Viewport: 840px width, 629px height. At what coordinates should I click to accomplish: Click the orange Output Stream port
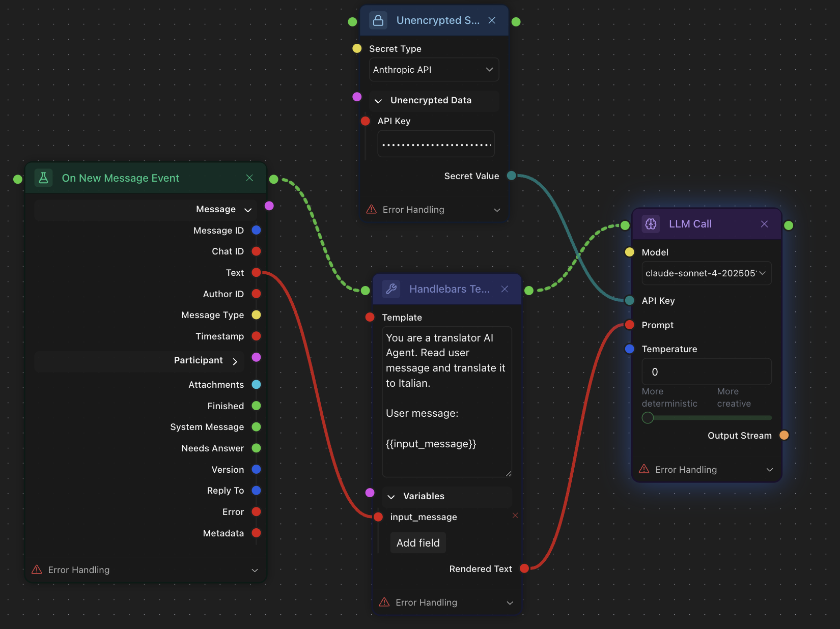click(784, 435)
